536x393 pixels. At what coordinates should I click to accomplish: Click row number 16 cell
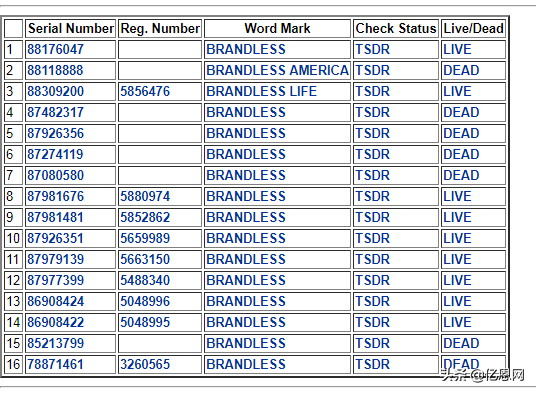point(13,365)
